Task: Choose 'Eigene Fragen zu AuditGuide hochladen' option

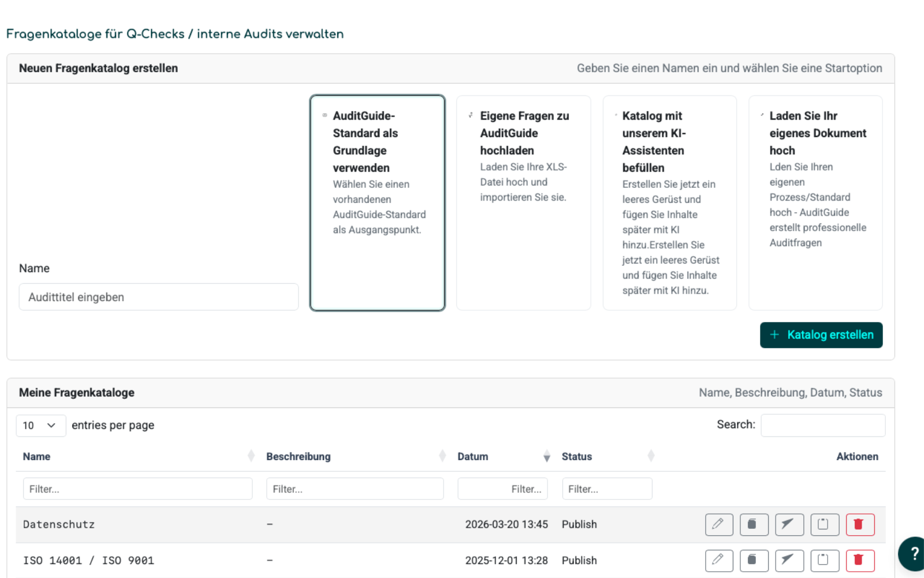Action: pos(523,203)
